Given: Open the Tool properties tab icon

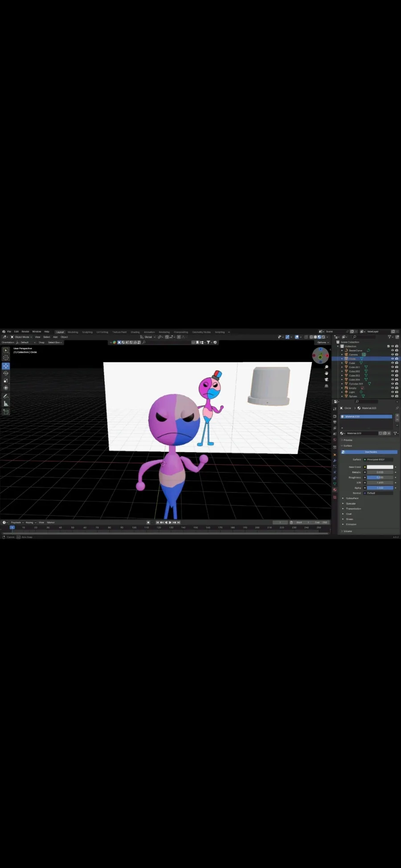Looking at the screenshot, I should (335, 409).
